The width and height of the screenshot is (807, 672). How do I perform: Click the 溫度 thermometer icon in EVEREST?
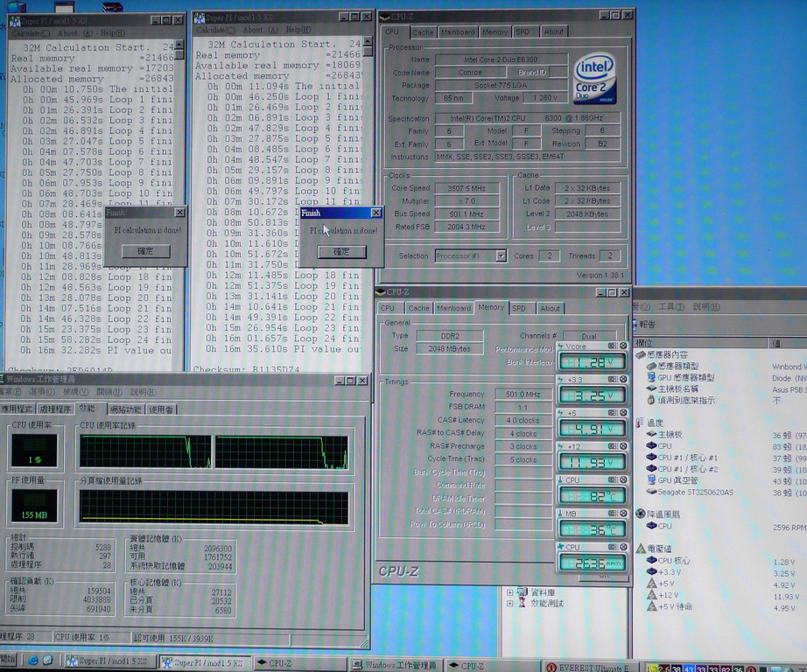(640, 423)
